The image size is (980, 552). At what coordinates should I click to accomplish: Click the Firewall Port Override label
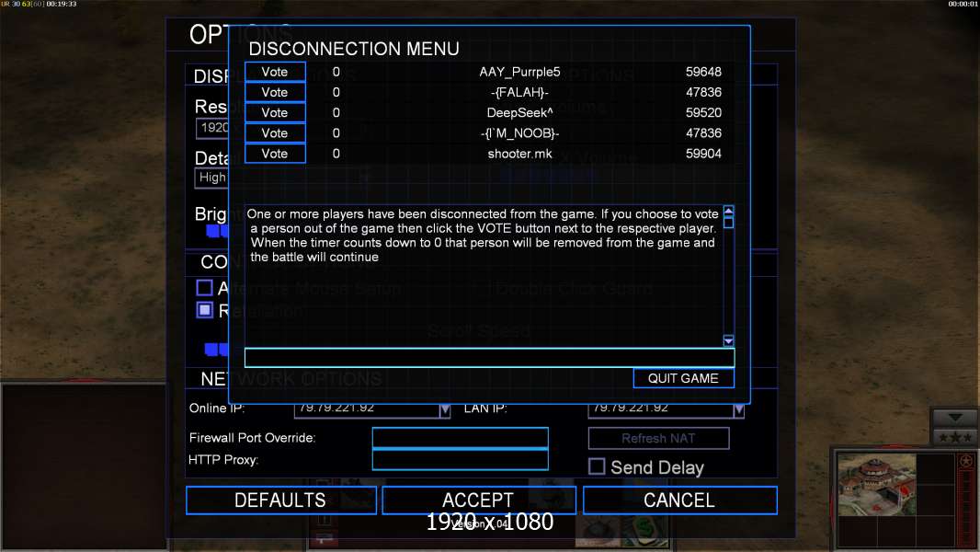[252, 438]
